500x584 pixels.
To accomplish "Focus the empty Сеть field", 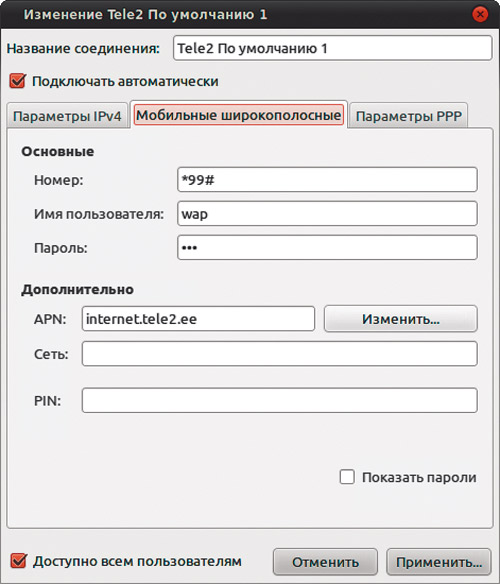I will point(279,354).
